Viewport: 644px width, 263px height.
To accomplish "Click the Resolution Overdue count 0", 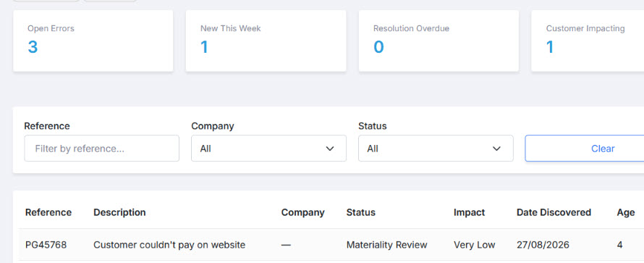I will [378, 47].
